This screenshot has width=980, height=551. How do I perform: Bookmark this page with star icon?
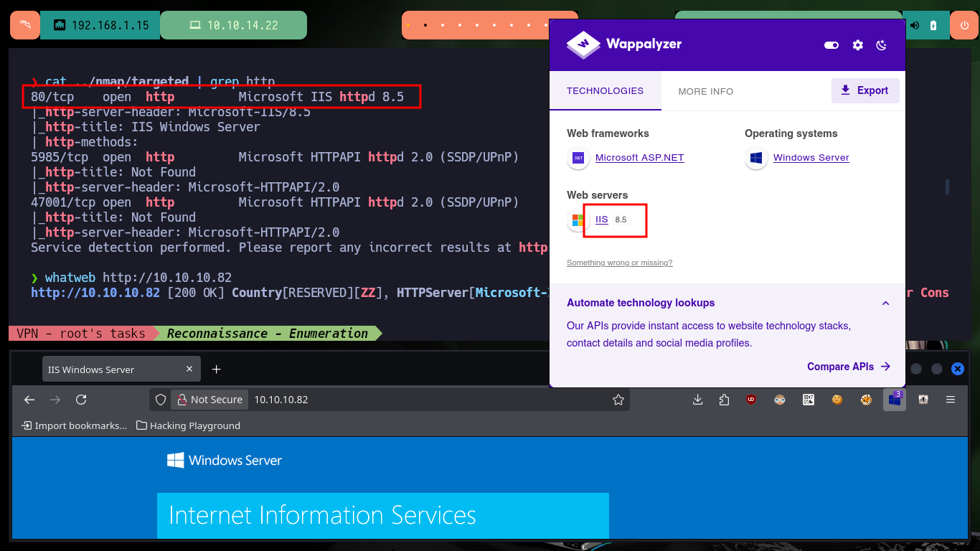618,400
